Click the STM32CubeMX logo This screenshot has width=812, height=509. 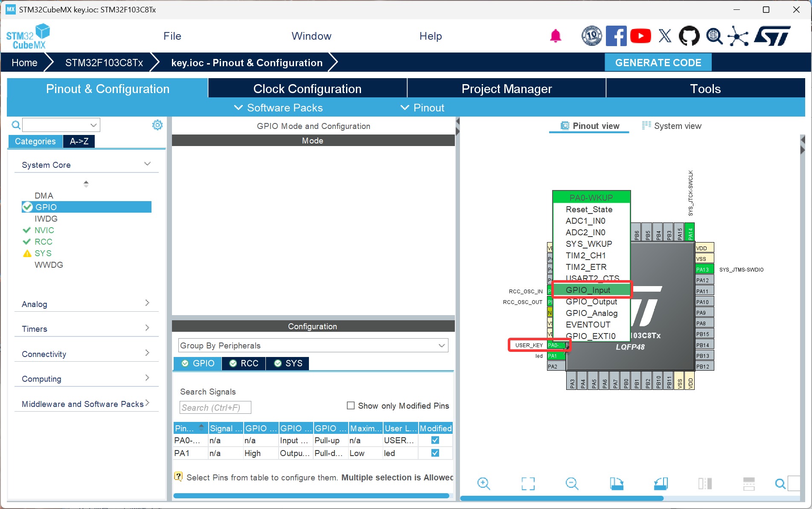(28, 36)
